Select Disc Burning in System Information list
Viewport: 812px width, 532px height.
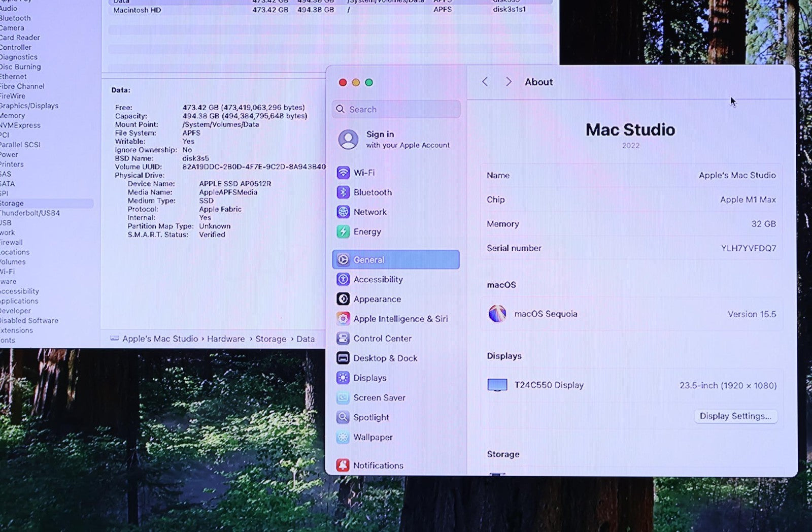[x=20, y=67]
